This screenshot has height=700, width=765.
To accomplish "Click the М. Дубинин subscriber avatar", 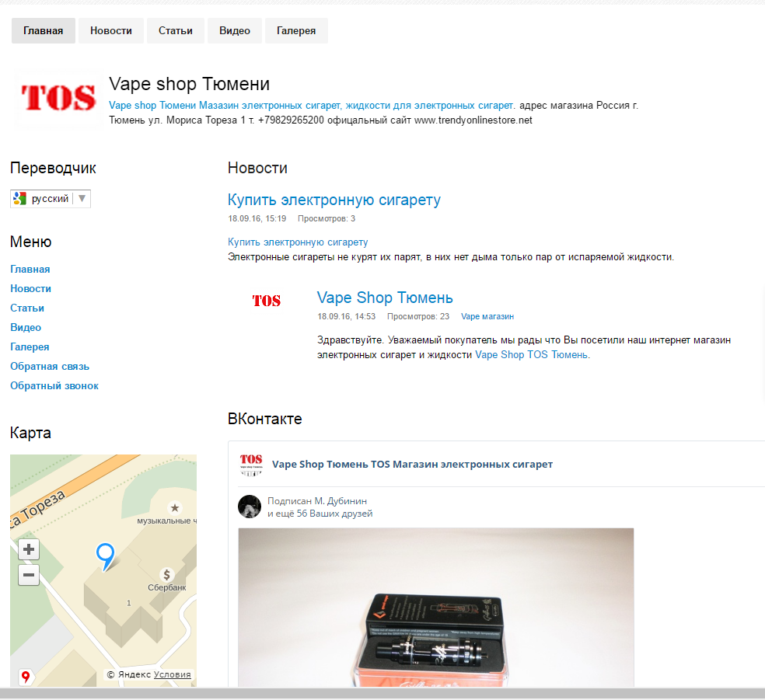I will point(250,507).
